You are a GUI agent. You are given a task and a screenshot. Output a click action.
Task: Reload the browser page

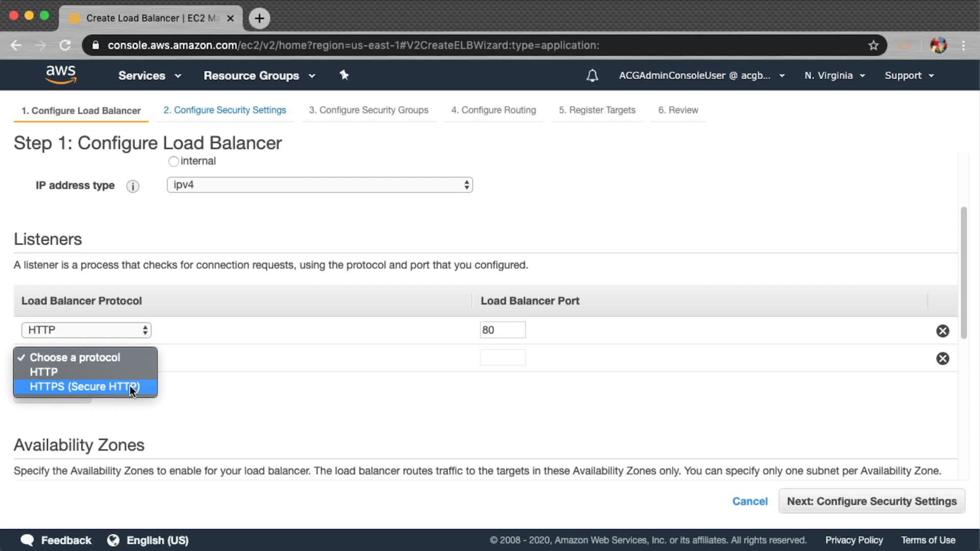pyautogui.click(x=65, y=45)
